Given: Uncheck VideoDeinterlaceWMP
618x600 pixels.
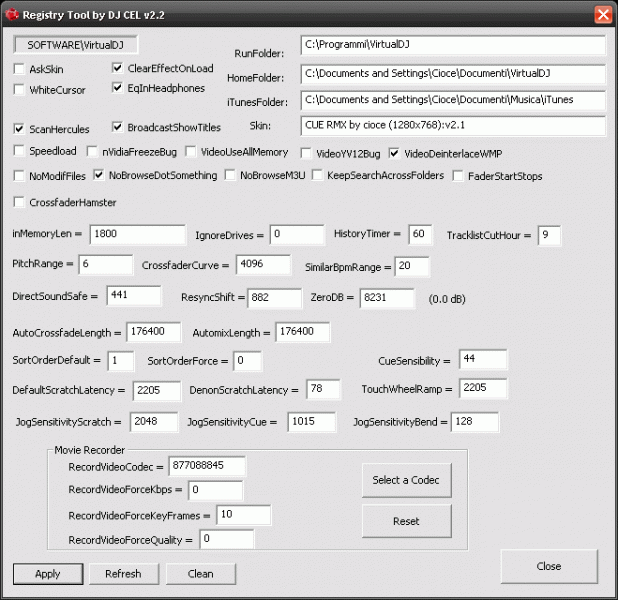Looking at the screenshot, I should coord(394,153).
